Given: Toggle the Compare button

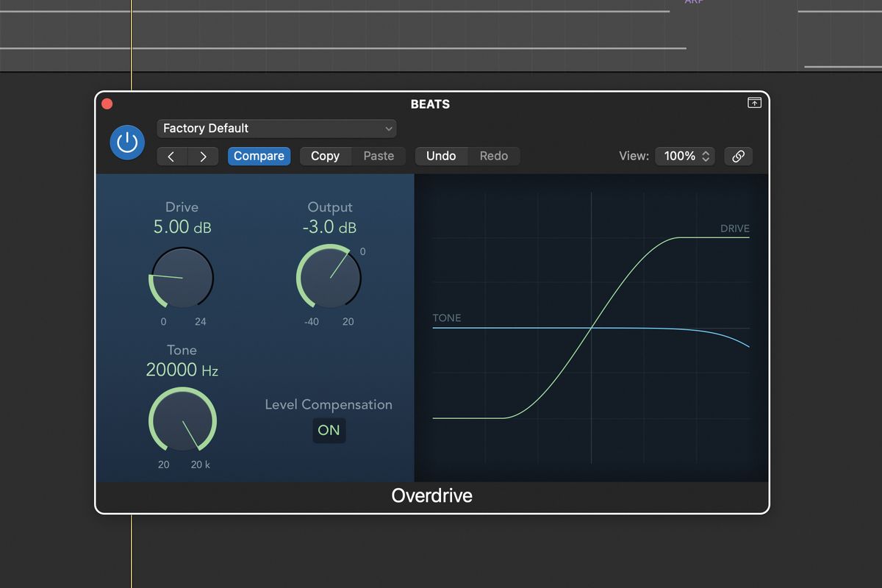Looking at the screenshot, I should (259, 156).
